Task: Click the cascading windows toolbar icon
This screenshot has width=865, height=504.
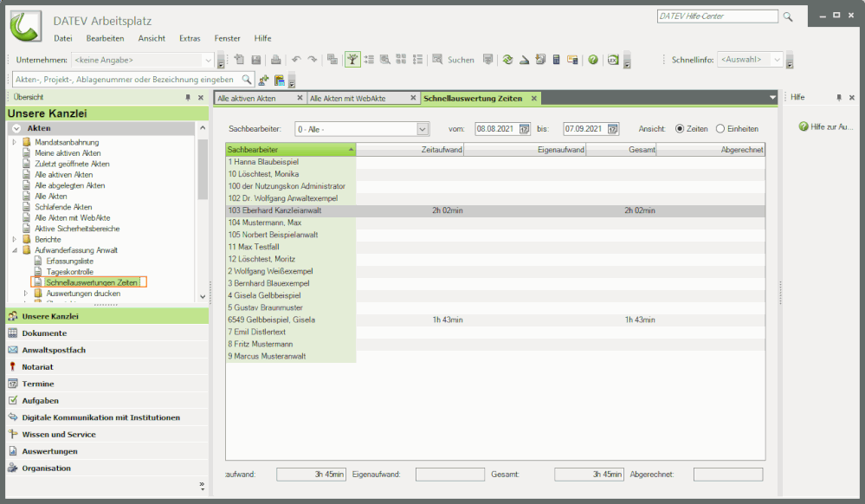Action: coord(332,60)
